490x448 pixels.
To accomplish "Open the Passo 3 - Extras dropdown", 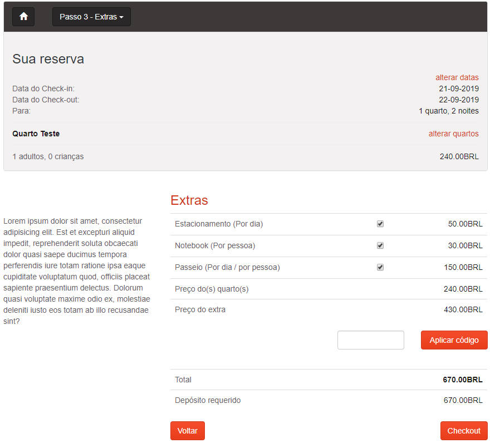I will pyautogui.click(x=91, y=17).
